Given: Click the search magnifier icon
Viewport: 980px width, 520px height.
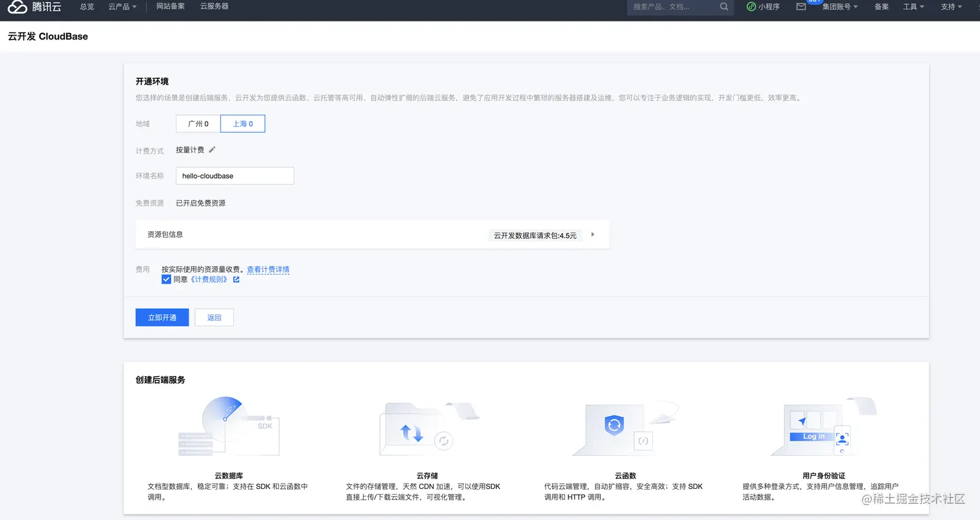Looking at the screenshot, I should point(724,7).
